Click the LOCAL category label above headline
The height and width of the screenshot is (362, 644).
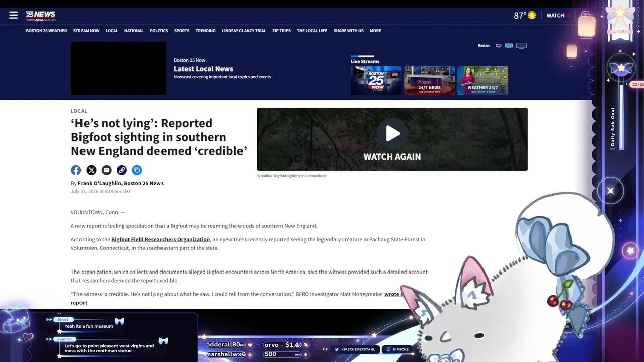tap(79, 111)
